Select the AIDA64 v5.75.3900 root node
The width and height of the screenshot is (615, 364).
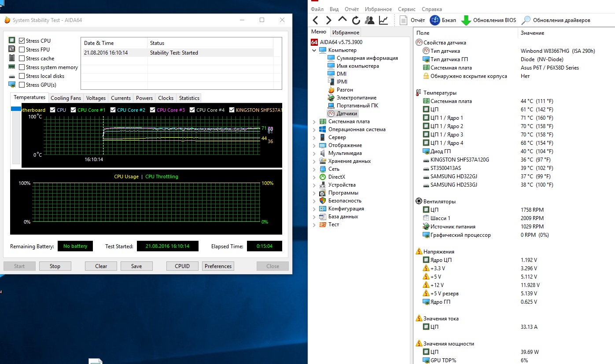tap(336, 42)
